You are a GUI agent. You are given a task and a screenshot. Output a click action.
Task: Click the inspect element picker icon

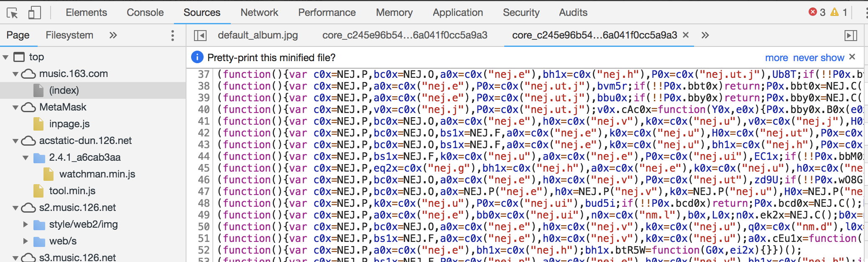[x=12, y=13]
